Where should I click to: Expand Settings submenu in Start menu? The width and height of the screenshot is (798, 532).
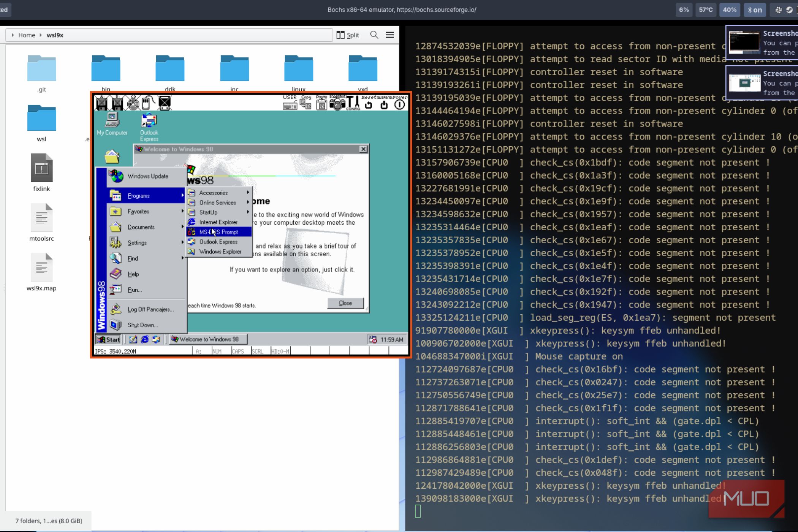click(147, 242)
